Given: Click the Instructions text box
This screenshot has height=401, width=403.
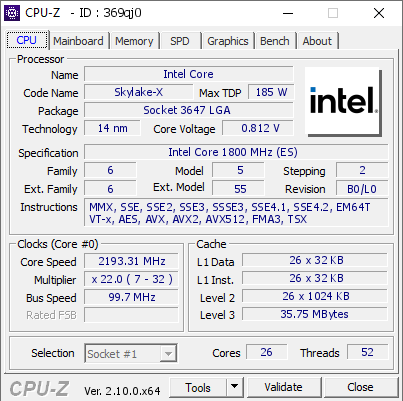Looking at the screenshot, I should tap(236, 213).
